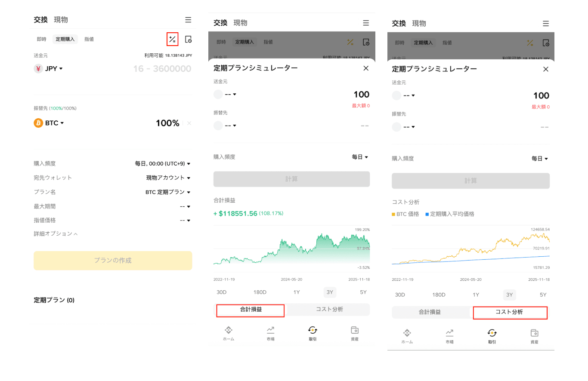588x381 pixels.
Task: Go to ホーム in right screen nav
Action: (407, 336)
